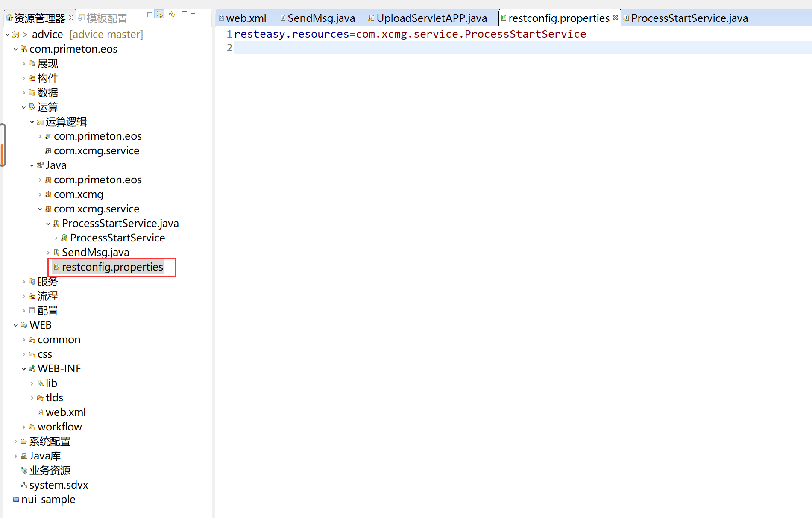812x518 pixels.
Task: Click line 1 resteasy.resources property text
Action: tap(410, 34)
